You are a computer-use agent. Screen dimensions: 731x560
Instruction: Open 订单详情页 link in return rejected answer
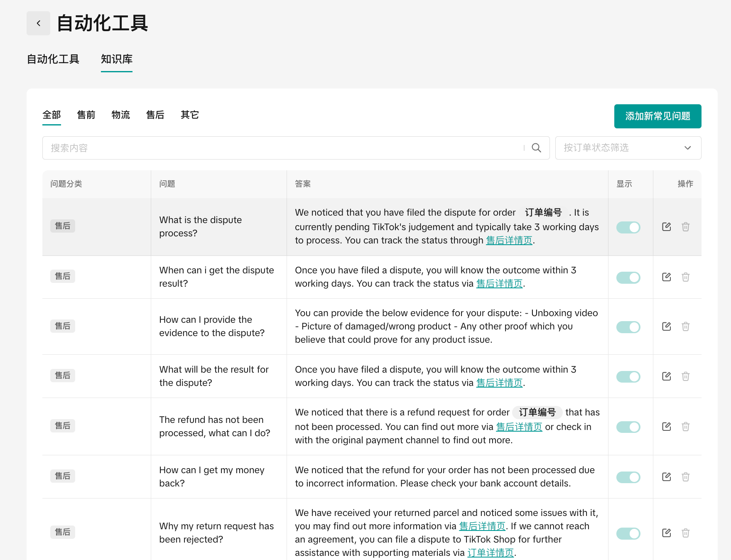click(x=491, y=553)
